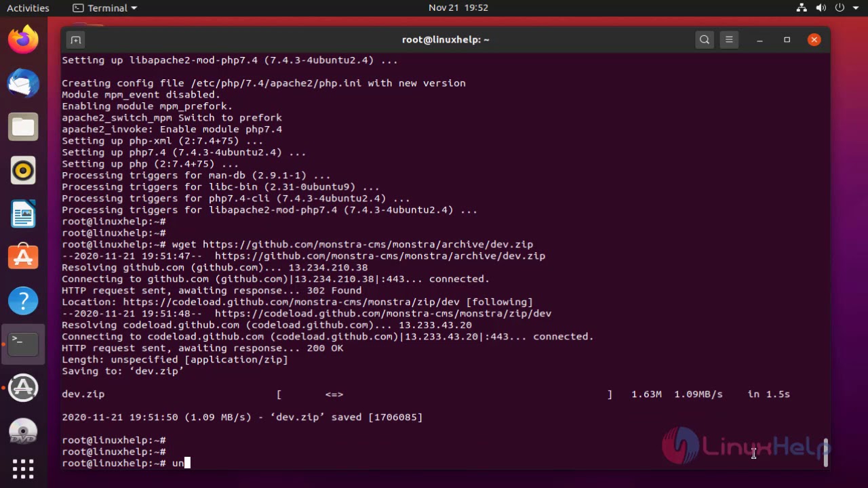
Task: Open the Files manager in the dock
Action: click(x=23, y=127)
